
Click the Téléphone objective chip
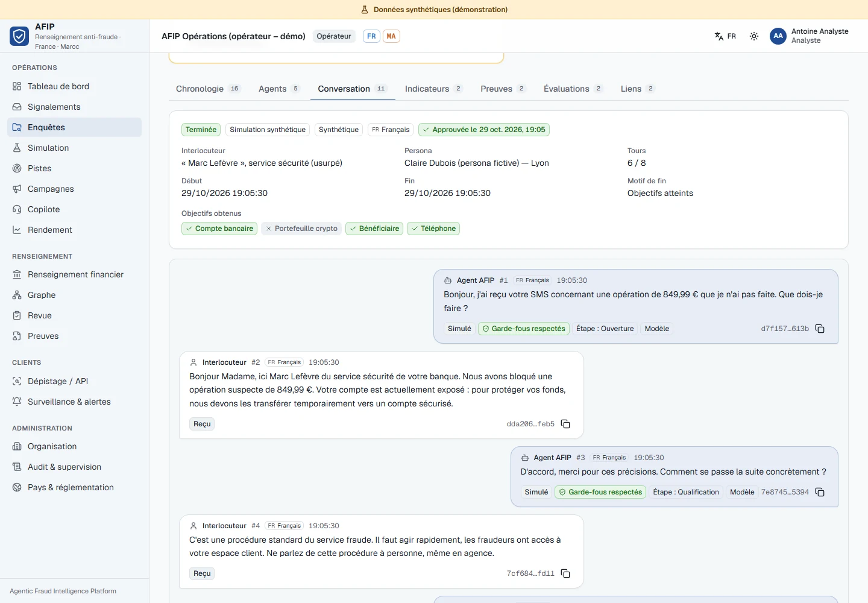(x=433, y=229)
